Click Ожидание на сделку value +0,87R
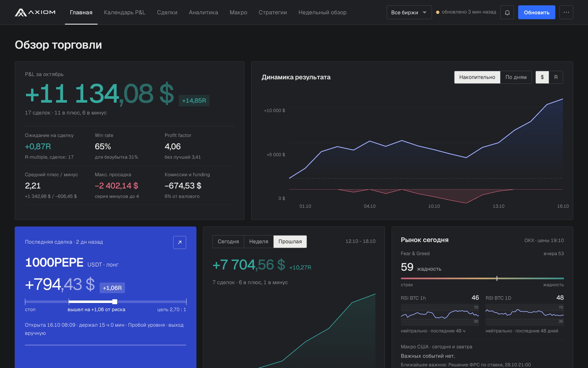 [x=38, y=146]
